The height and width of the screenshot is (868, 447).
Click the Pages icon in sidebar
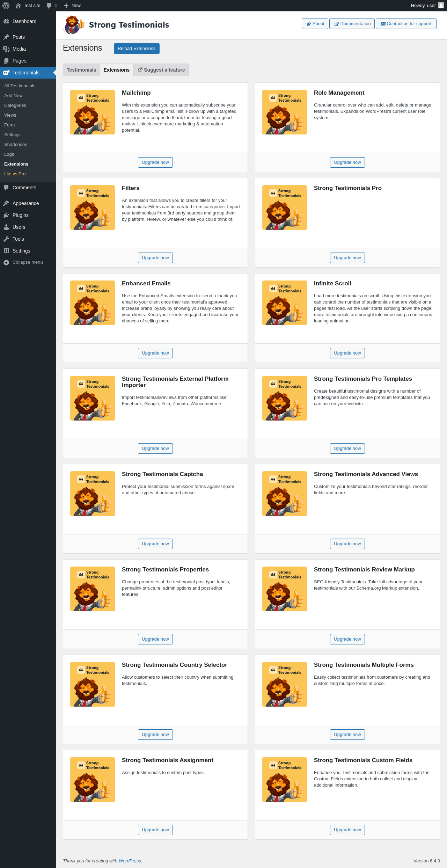tap(6, 61)
